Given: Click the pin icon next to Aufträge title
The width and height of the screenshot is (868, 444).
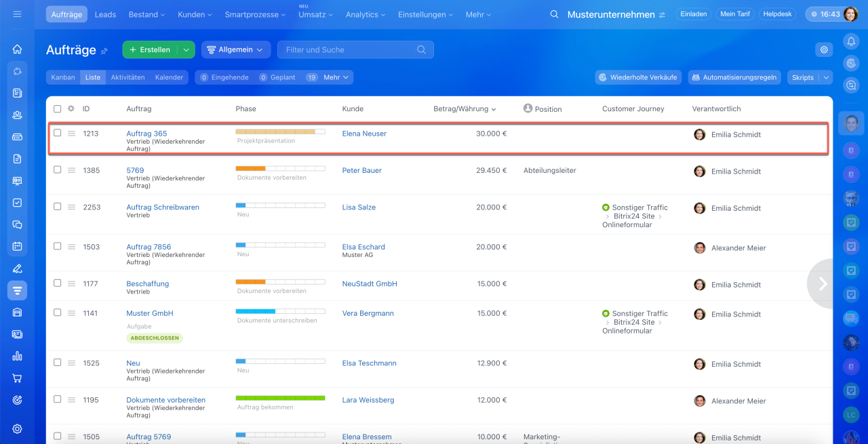Looking at the screenshot, I should (104, 51).
